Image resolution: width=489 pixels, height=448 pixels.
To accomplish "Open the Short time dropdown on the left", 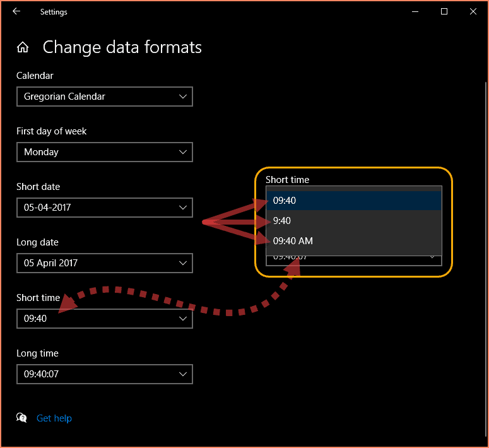I will tap(104, 319).
